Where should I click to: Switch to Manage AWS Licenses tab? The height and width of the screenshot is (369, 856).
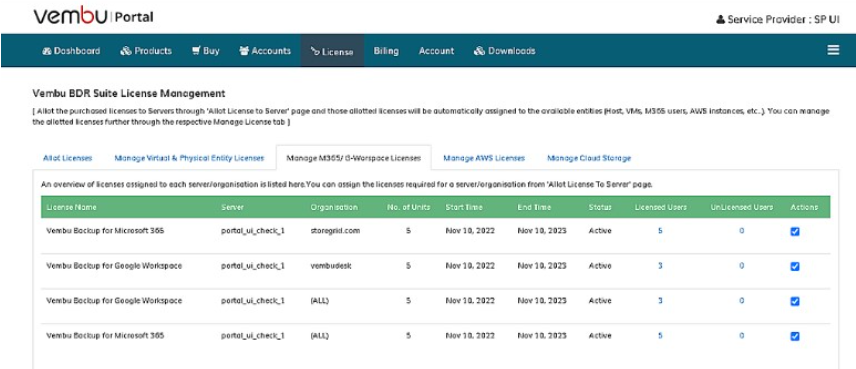[x=484, y=158]
